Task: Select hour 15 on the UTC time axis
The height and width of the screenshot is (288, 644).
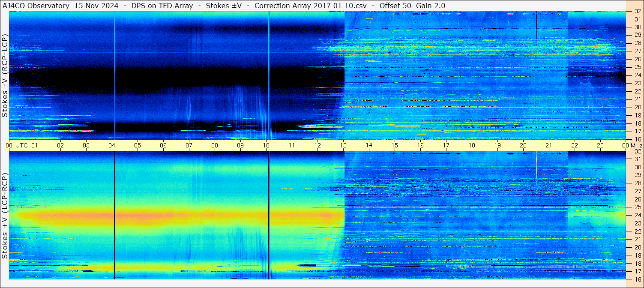Action: (395, 145)
